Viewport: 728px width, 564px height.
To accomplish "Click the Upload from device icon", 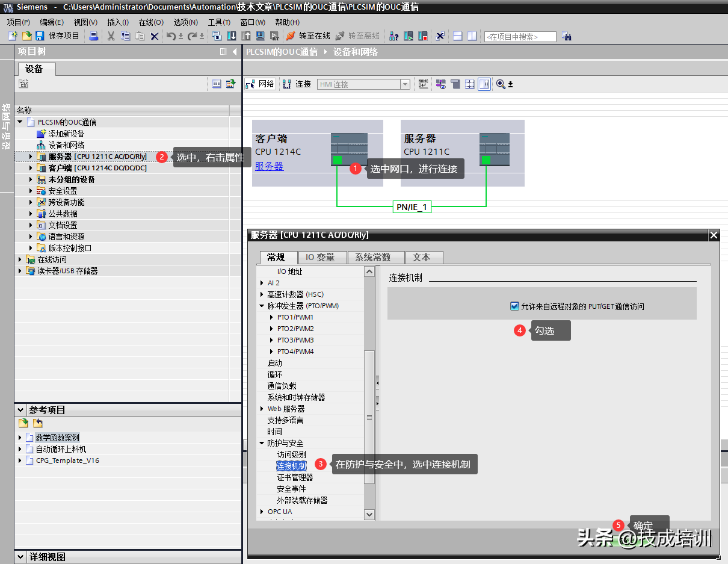I will tap(245, 36).
